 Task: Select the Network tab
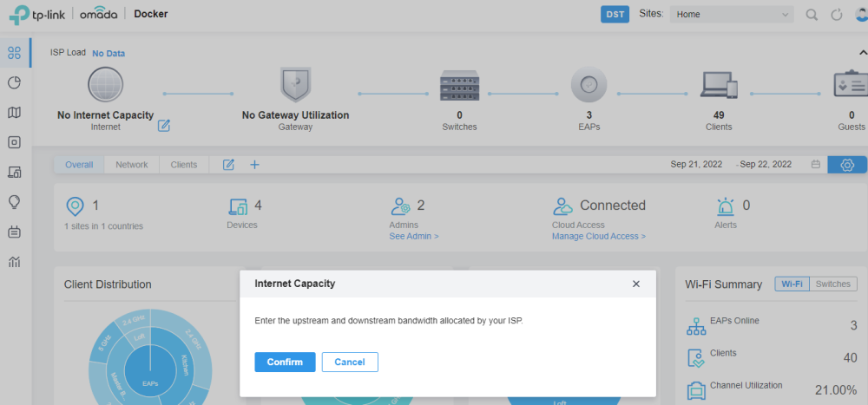[x=132, y=164]
